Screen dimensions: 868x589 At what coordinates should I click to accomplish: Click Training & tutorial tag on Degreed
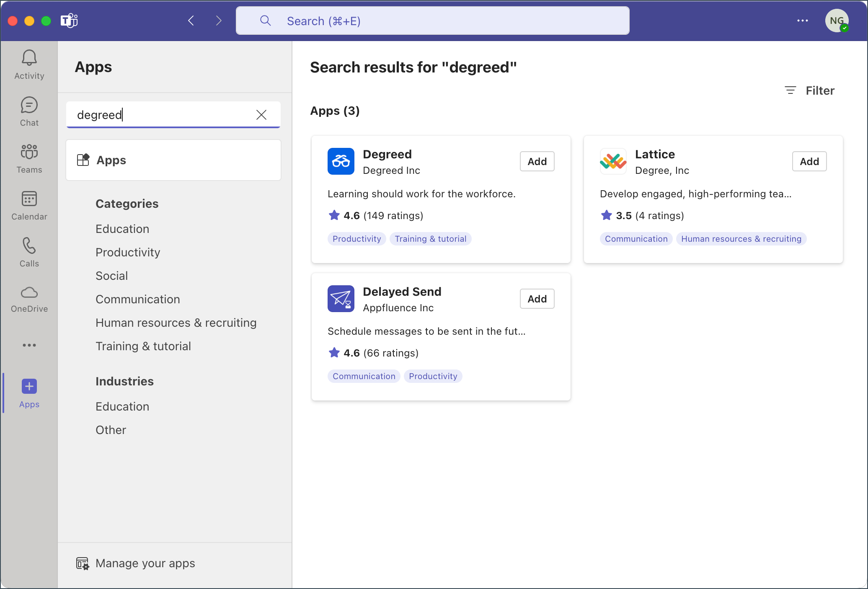pyautogui.click(x=431, y=239)
